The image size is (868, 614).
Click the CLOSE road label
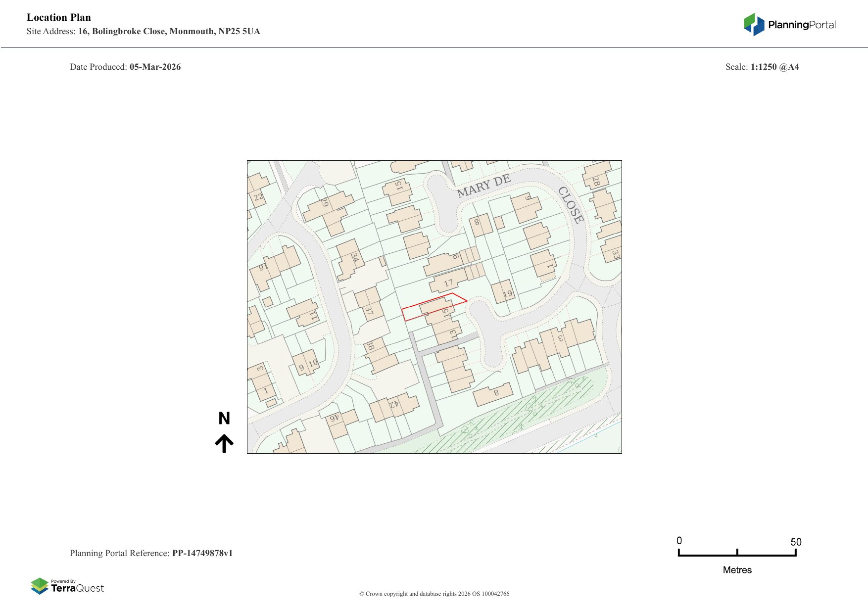(571, 205)
